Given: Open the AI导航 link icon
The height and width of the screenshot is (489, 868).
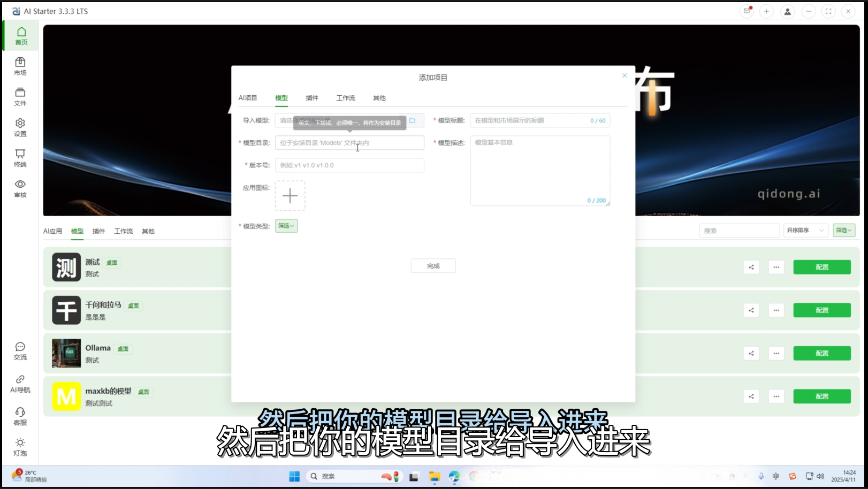Looking at the screenshot, I should click(20, 384).
